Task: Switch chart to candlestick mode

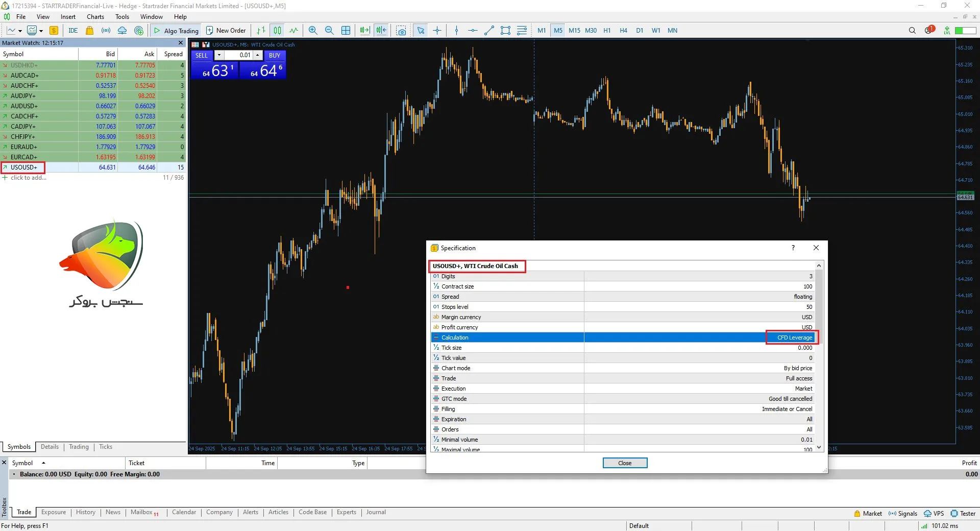Action: tap(277, 31)
